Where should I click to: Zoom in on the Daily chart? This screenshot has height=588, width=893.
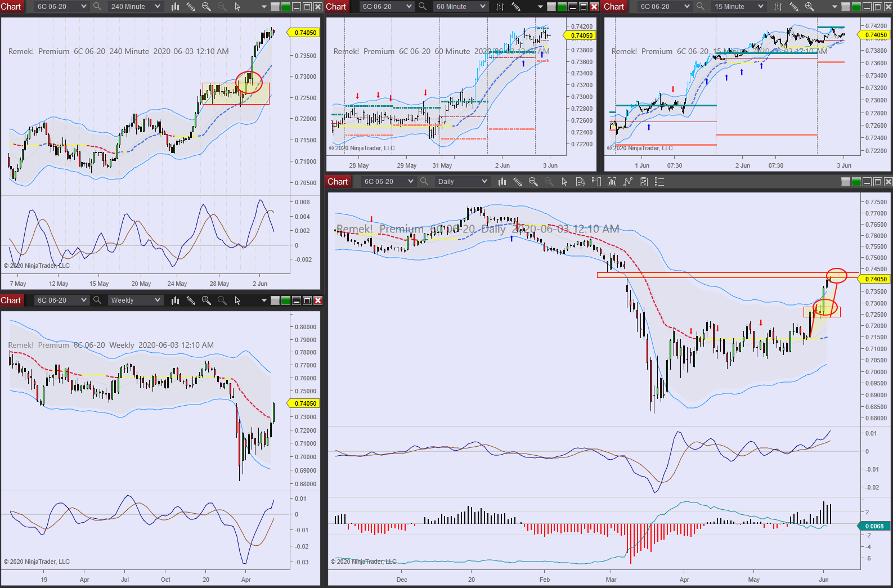point(533,182)
